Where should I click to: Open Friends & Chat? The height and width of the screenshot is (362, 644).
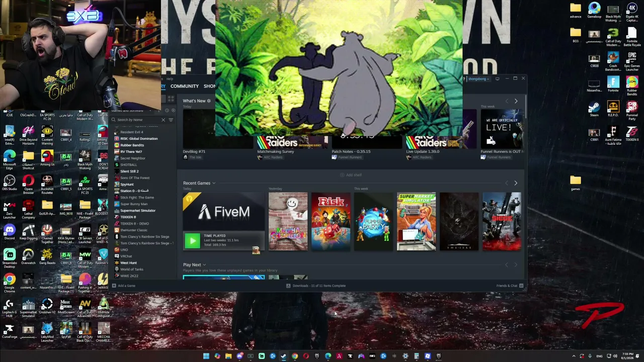click(510, 286)
